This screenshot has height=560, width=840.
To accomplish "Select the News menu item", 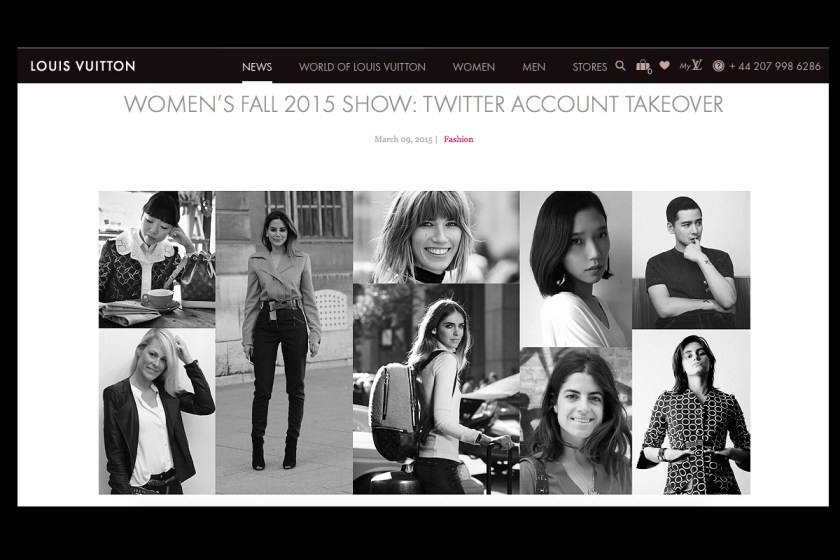I will 257,67.
